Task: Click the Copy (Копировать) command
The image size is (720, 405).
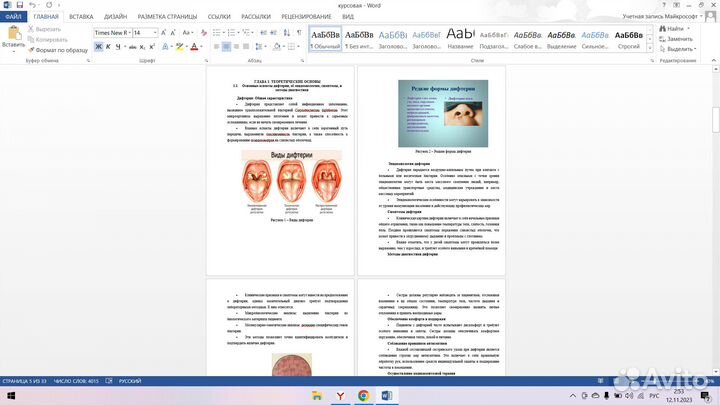Action: (x=47, y=39)
